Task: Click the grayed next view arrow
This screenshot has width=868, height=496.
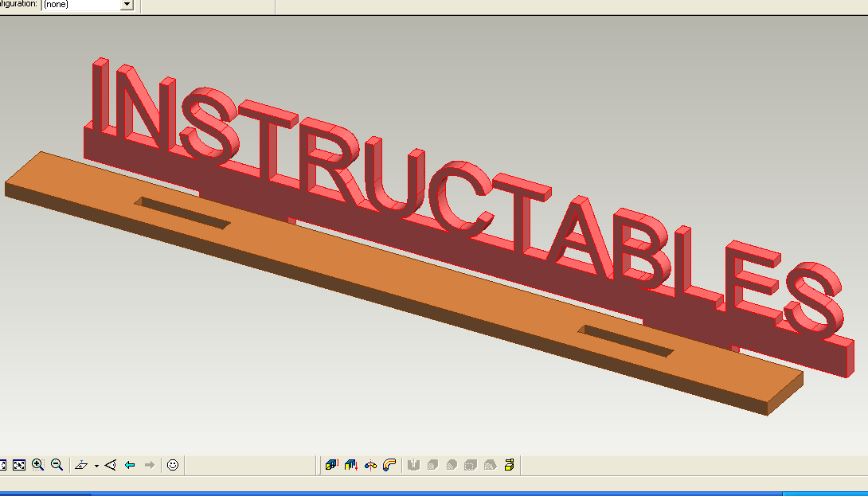Action: pos(149,465)
